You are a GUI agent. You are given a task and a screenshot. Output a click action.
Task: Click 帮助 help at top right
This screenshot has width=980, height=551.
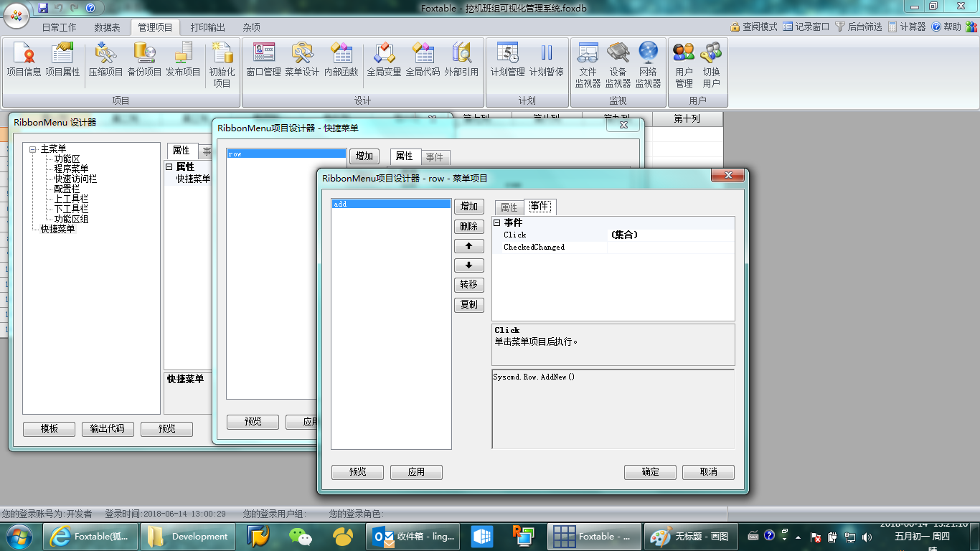[946, 27]
